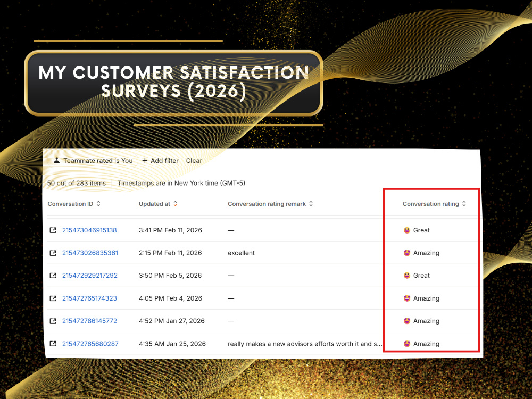Open conversation link 215472786145772
The image size is (532, 399).
pos(89,321)
